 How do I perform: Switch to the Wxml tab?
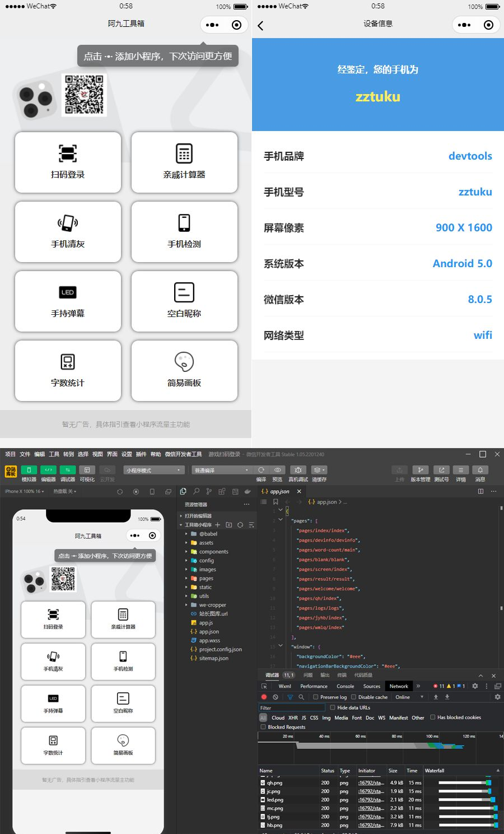coord(284,686)
